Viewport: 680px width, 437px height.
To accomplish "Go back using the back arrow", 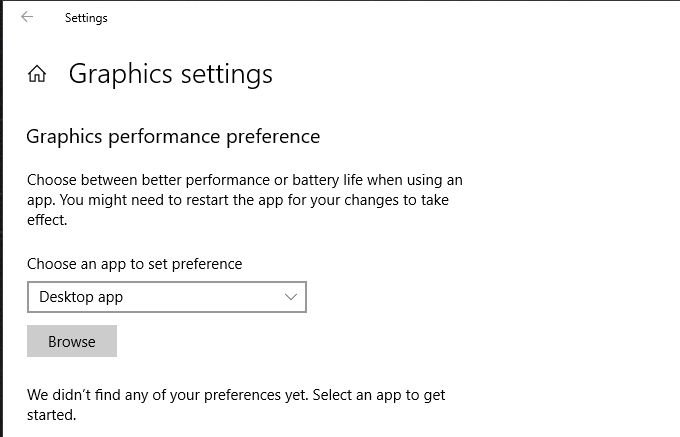I will click(27, 17).
